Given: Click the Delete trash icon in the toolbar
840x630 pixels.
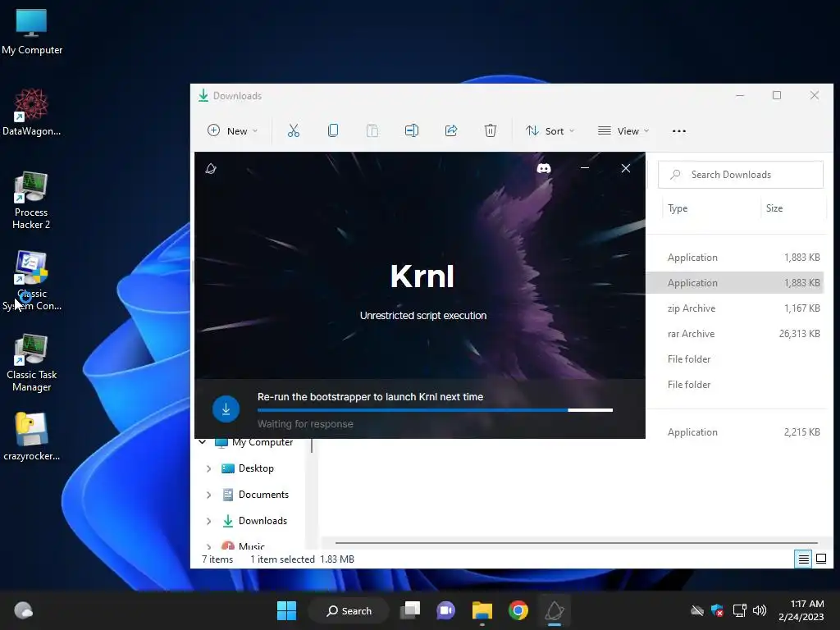Looking at the screenshot, I should (x=491, y=130).
